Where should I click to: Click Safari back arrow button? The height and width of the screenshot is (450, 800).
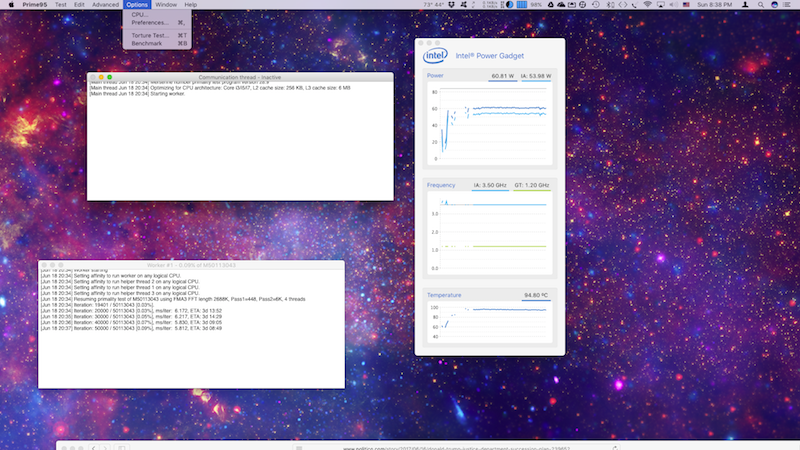93,447
